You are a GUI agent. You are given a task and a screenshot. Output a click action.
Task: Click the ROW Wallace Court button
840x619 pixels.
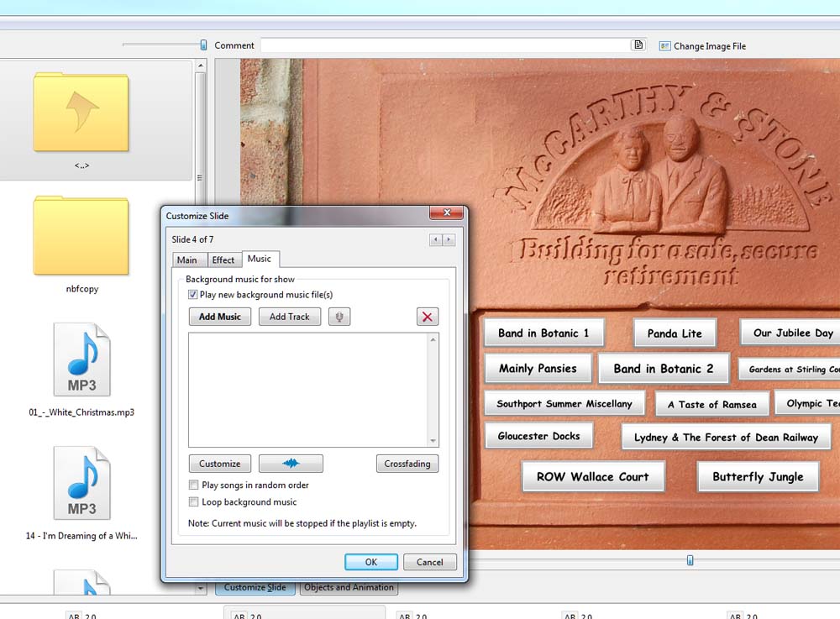coord(593,476)
